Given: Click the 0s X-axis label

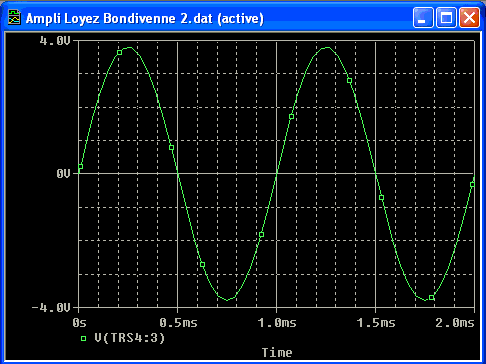Looking at the screenshot, I should pyautogui.click(x=79, y=323).
